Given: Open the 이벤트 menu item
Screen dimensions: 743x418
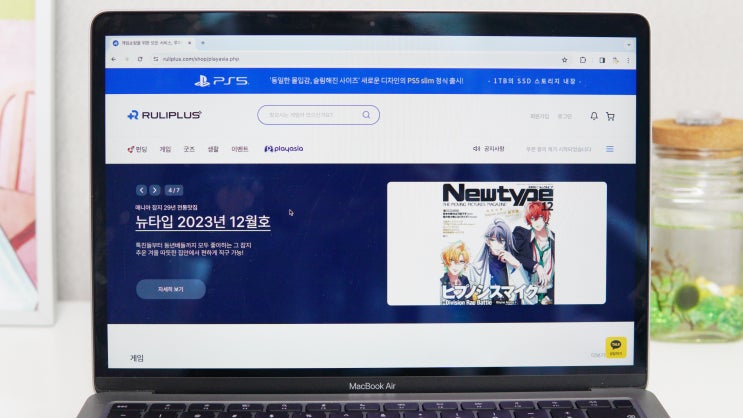Looking at the screenshot, I should tap(240, 149).
